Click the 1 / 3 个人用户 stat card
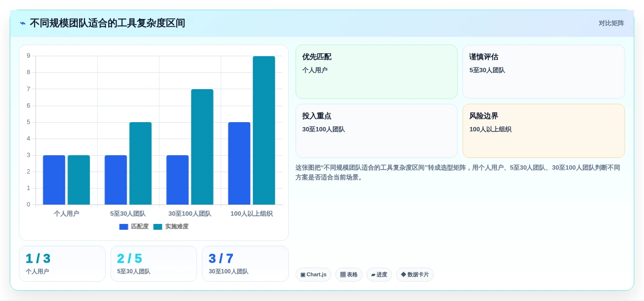This screenshot has height=301, width=644. click(62, 264)
